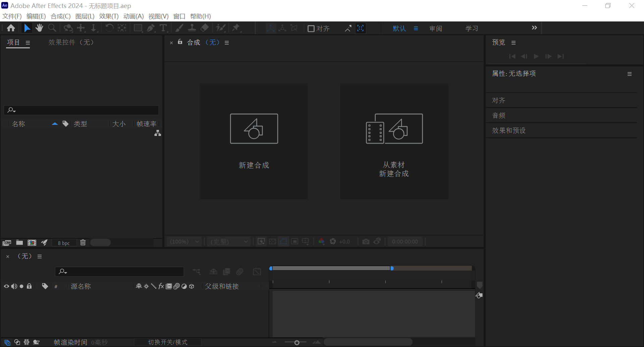Toggle the solo dot column header

click(21, 286)
